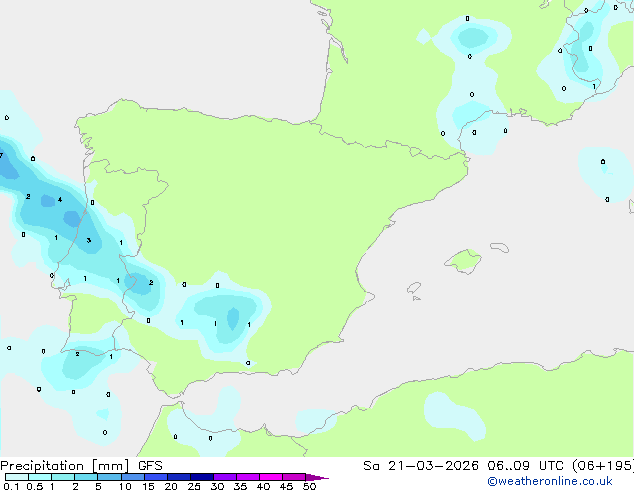Click the 'Sa 21-03-2026 06..09 UTC' timestamp
The height and width of the screenshot is (490, 634).
tap(465, 466)
